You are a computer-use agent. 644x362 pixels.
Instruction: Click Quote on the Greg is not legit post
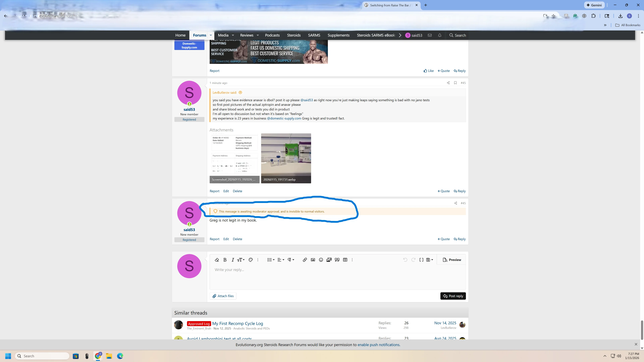(x=443, y=239)
